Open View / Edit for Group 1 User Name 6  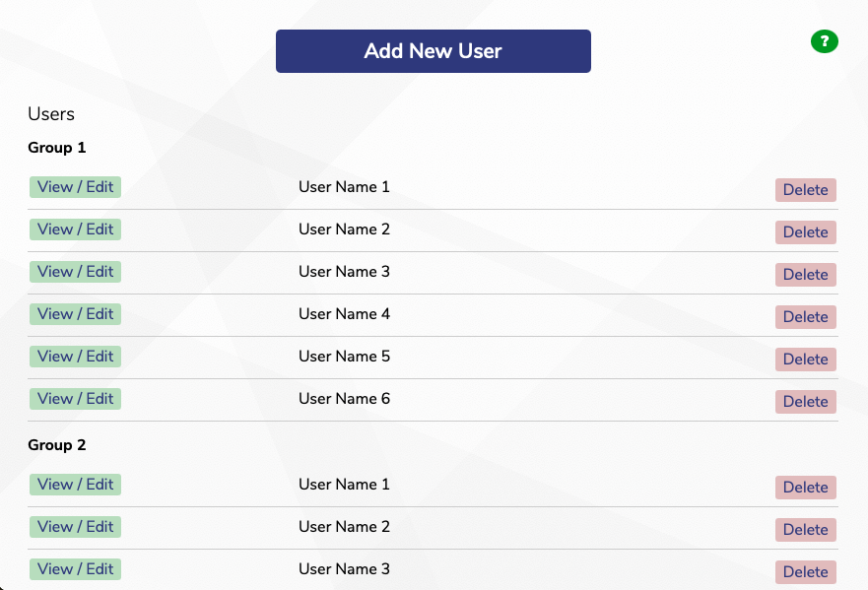(x=76, y=399)
